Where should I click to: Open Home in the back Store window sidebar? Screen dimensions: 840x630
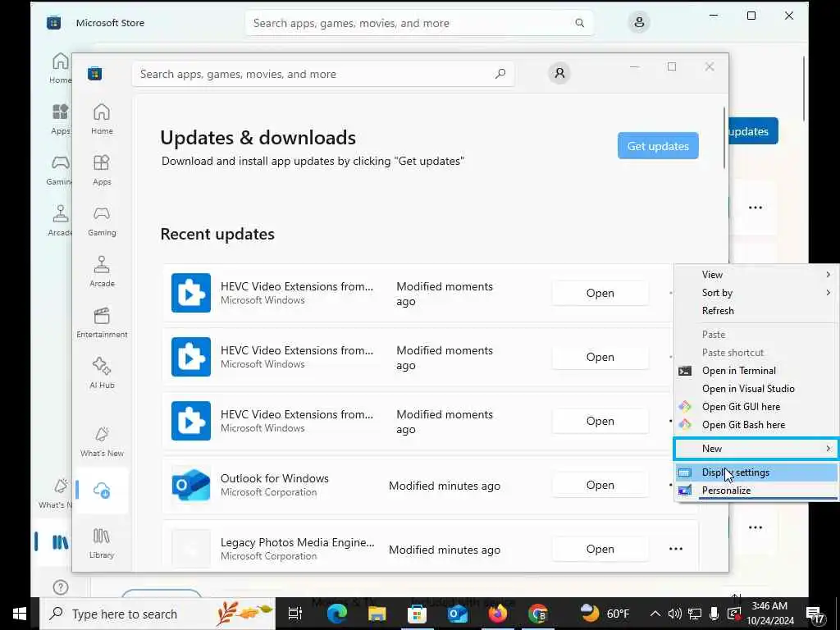coord(60,68)
